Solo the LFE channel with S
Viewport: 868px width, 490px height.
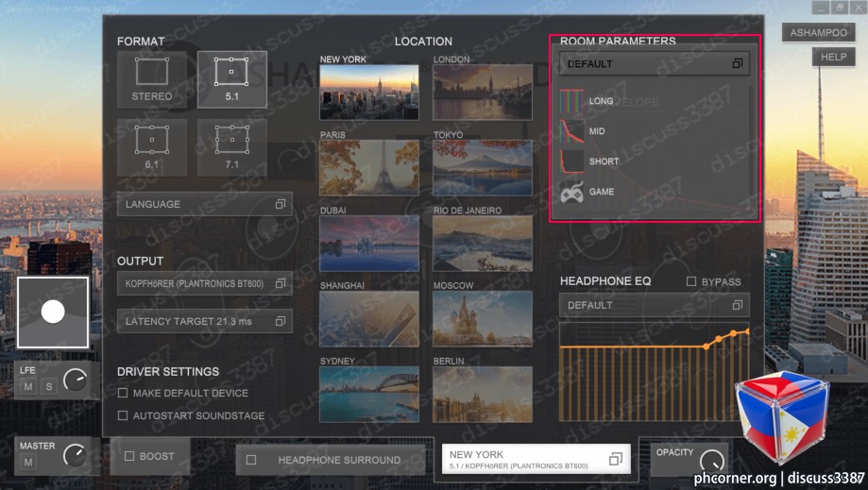(49, 386)
